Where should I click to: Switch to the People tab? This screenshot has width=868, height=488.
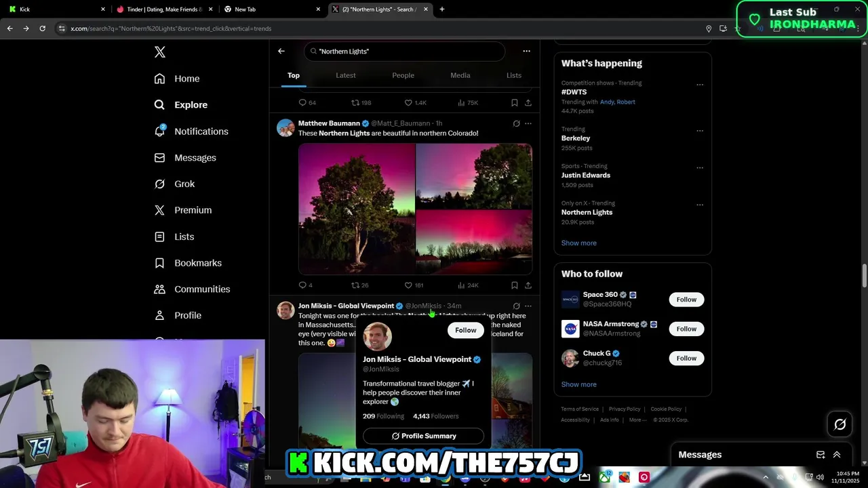point(403,75)
